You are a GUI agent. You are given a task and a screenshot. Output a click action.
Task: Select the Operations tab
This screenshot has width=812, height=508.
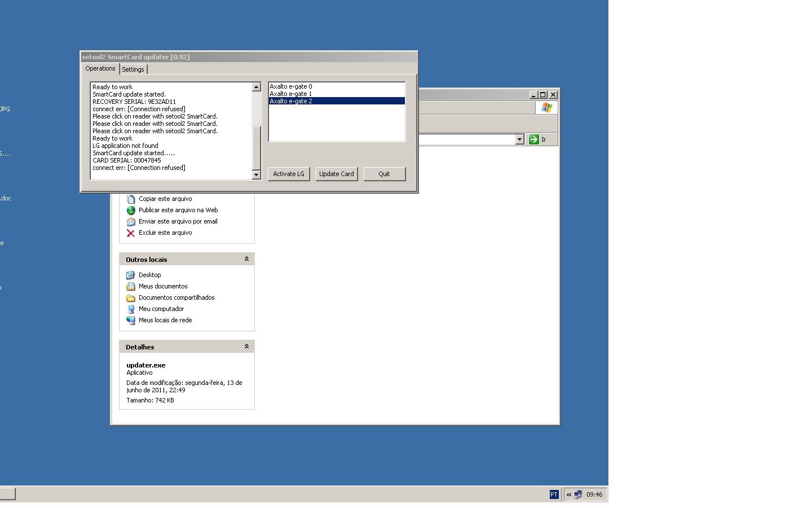[x=100, y=68]
